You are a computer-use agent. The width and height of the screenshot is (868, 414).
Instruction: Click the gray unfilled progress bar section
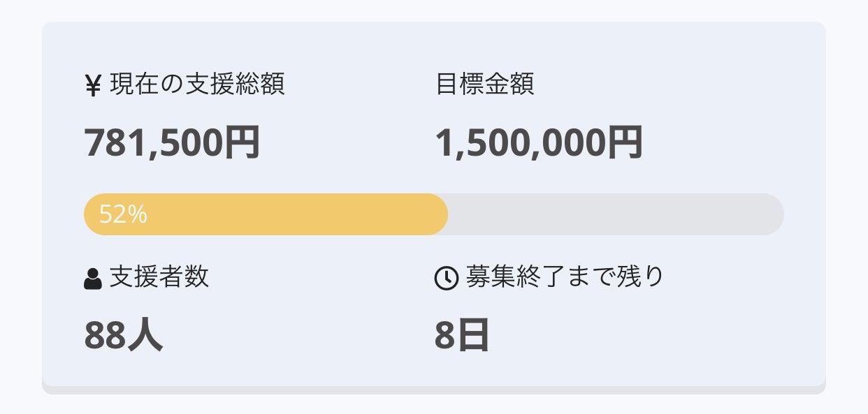(615, 214)
